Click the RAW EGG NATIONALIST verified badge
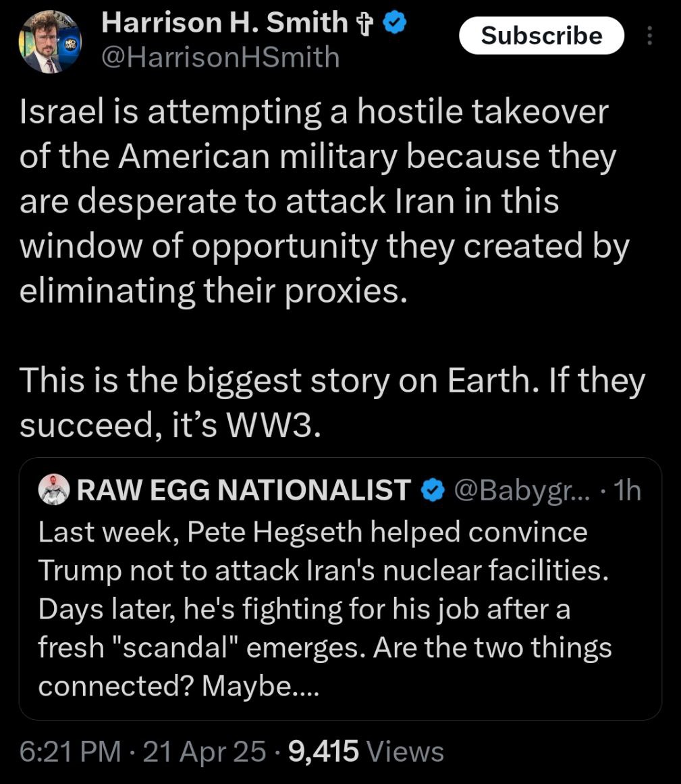 433,490
